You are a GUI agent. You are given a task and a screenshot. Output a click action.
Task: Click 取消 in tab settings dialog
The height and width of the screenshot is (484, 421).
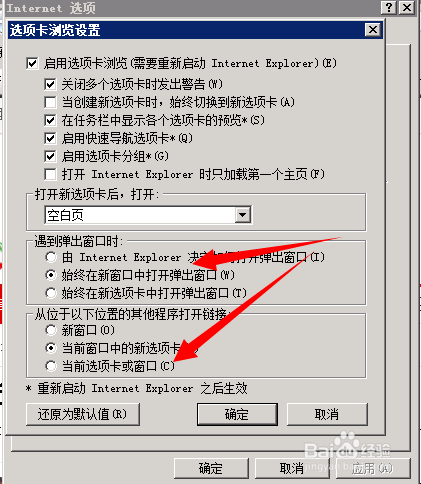(327, 414)
